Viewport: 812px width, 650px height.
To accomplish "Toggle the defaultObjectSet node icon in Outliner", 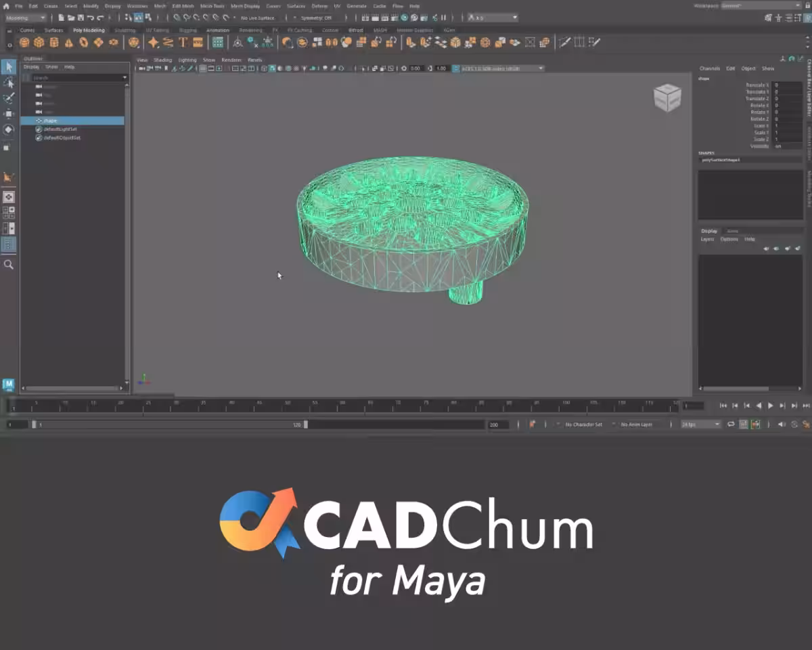I will point(39,137).
